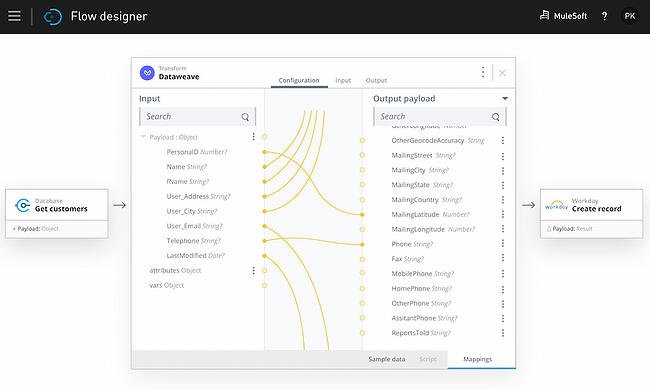Click the Output payload search field
650x390 pixels.
point(439,116)
